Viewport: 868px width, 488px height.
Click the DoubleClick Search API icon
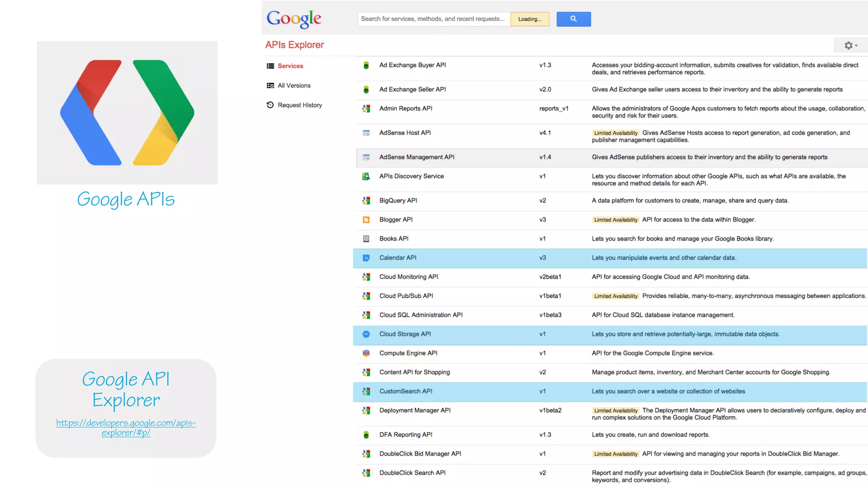click(x=366, y=473)
